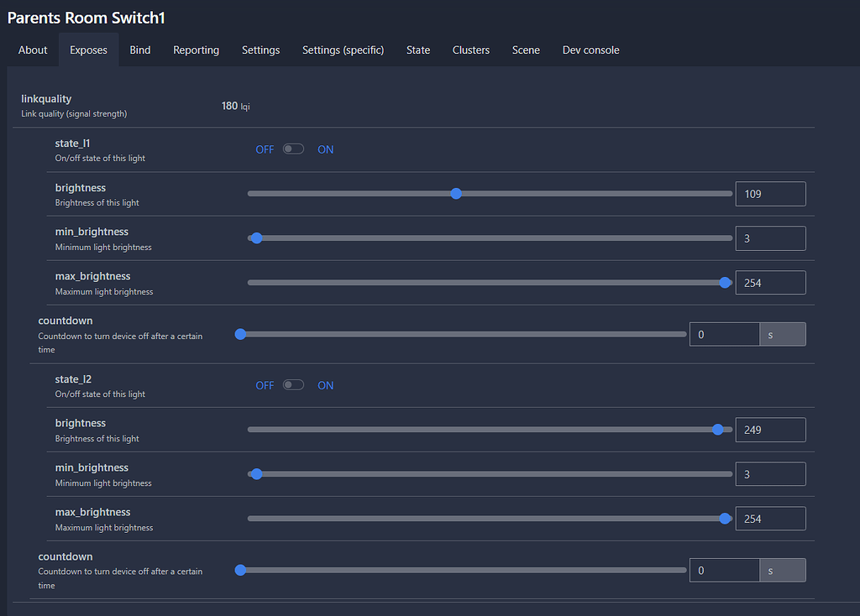Select the countdown input field showing 0

pyautogui.click(x=724, y=334)
